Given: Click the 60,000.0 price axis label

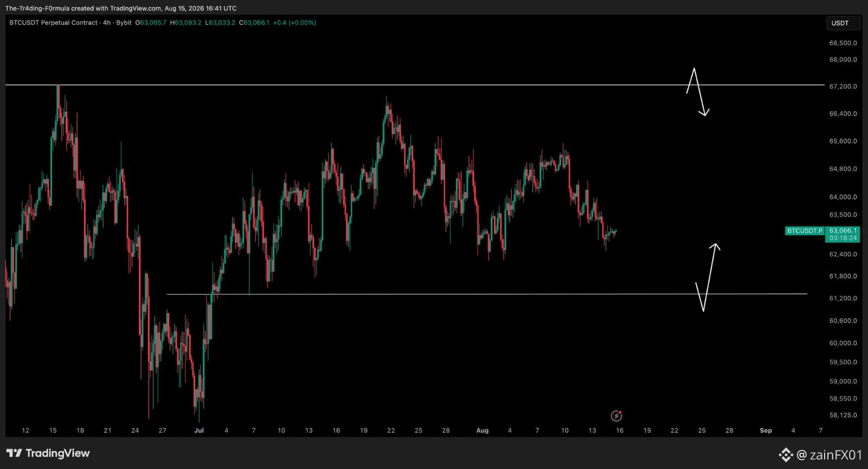Looking at the screenshot, I should point(843,343).
